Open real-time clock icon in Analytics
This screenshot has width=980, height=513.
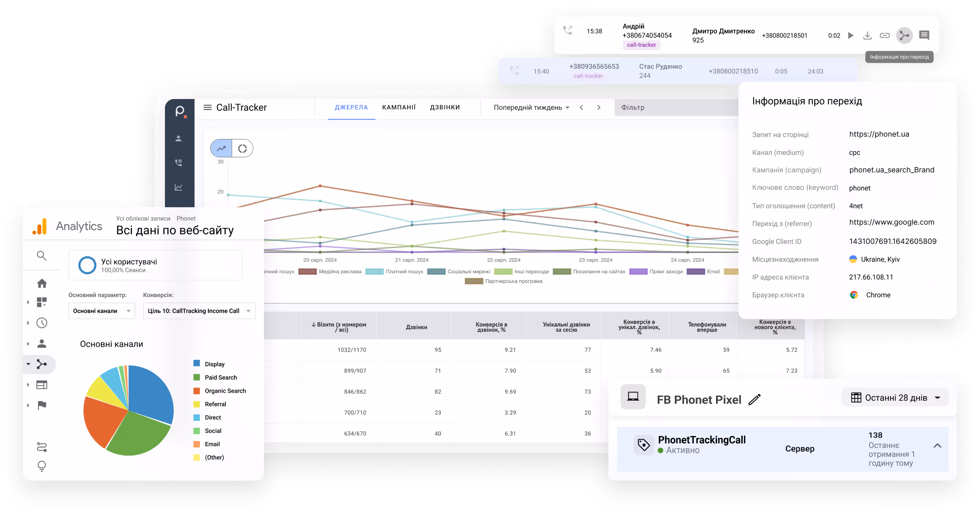tap(42, 323)
